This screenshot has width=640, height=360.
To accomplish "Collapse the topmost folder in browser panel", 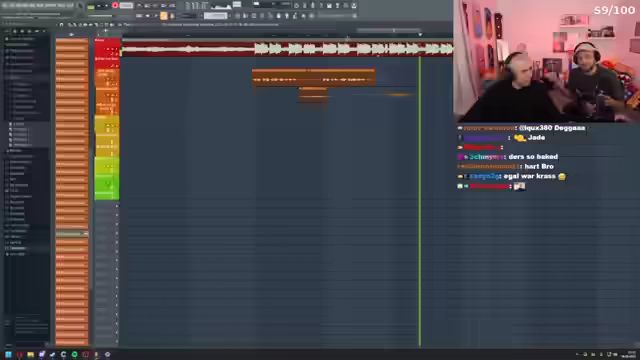I will (7, 39).
